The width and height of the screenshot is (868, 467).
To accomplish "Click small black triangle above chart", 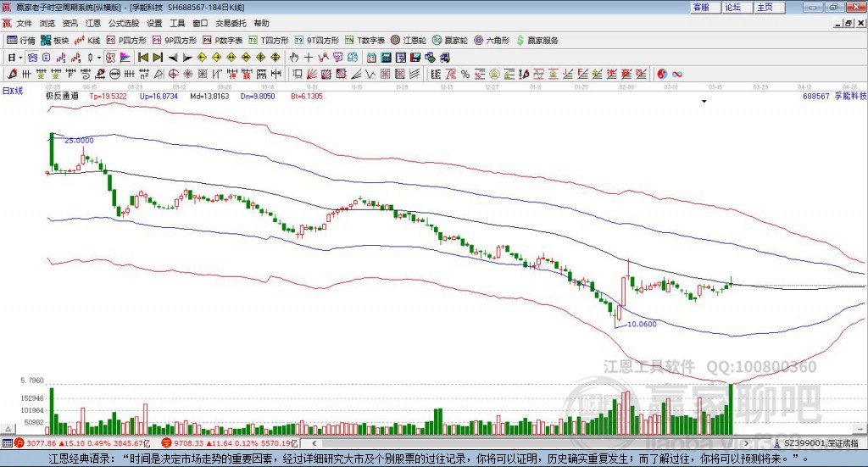I will pyautogui.click(x=704, y=102).
